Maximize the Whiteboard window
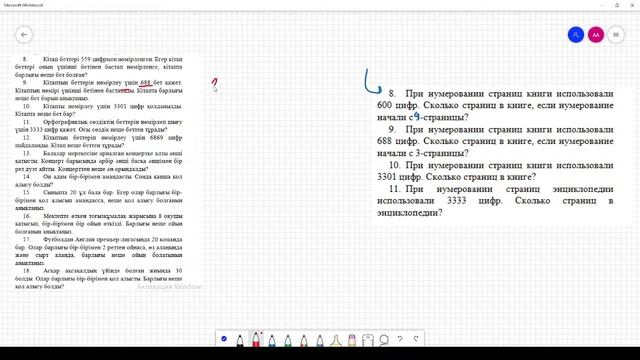 pos(617,5)
